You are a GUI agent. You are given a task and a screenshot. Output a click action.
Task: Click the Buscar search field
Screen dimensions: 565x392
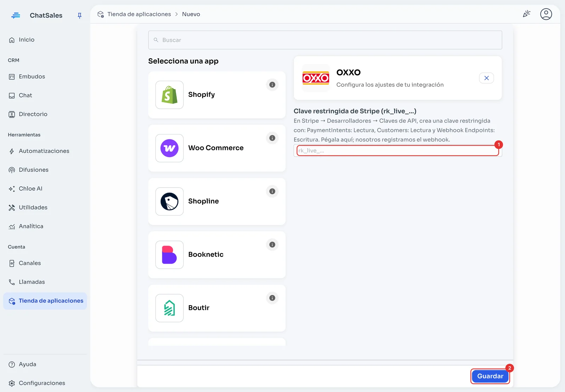325,40
